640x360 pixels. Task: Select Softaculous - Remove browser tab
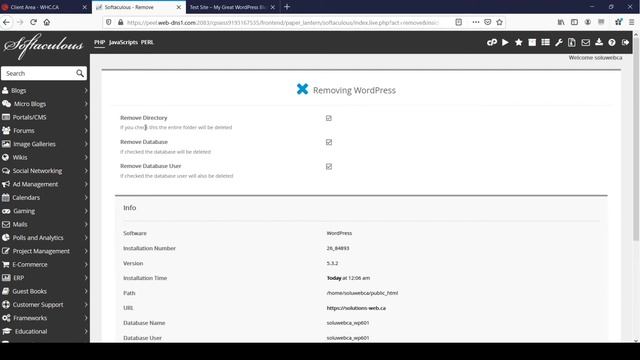tap(139, 7)
